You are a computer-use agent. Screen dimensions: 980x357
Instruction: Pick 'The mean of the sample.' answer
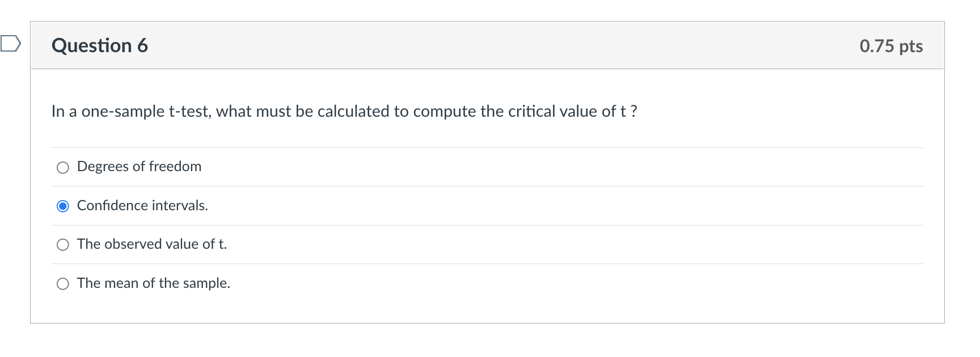click(63, 283)
